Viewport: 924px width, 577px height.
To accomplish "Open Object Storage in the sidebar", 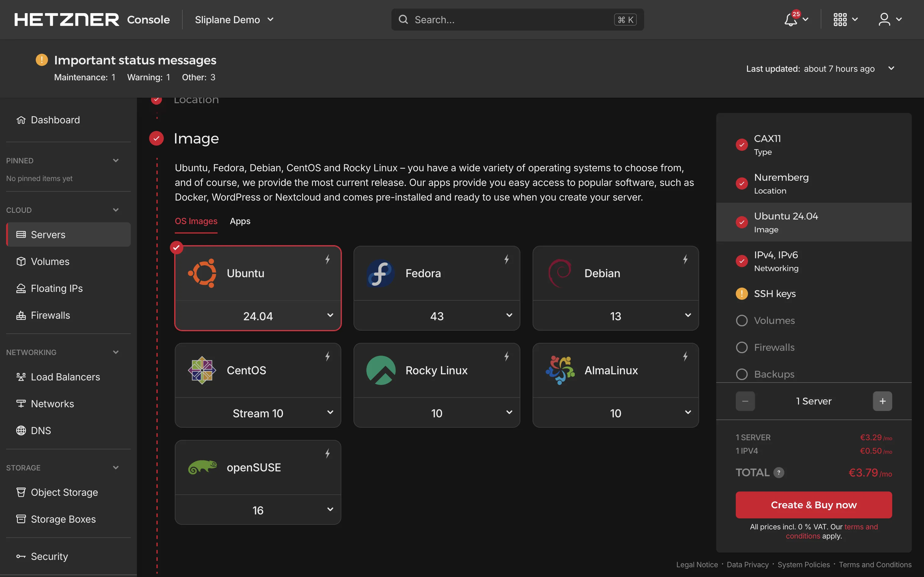I will [x=64, y=492].
